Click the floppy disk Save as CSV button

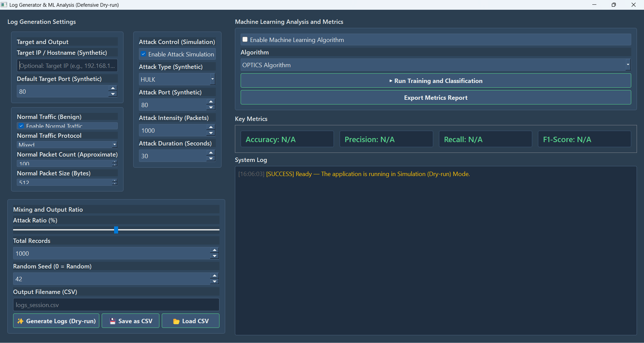[x=131, y=321]
